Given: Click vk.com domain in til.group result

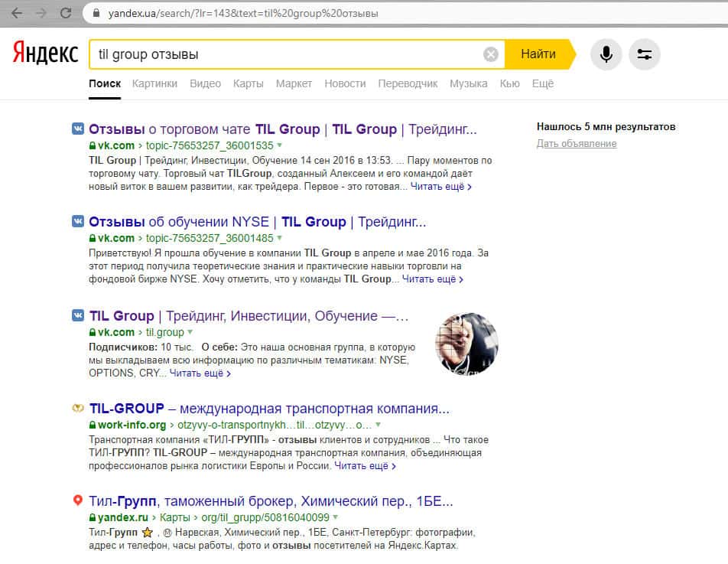Looking at the screenshot, I should pyautogui.click(x=115, y=332).
